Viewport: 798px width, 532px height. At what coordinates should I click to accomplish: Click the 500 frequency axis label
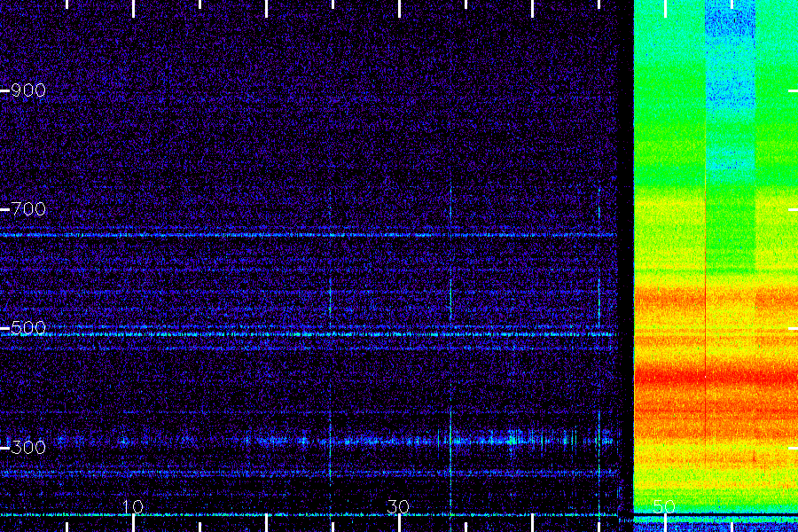tap(28, 328)
